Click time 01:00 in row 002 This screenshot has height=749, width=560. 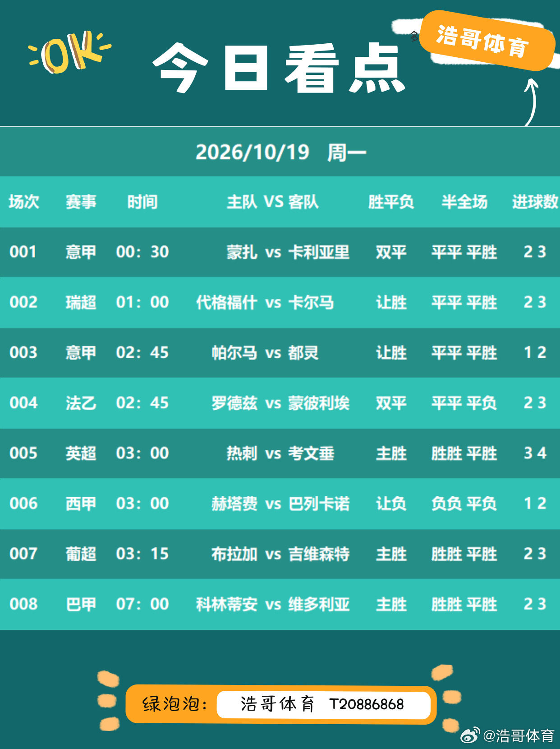tap(142, 302)
